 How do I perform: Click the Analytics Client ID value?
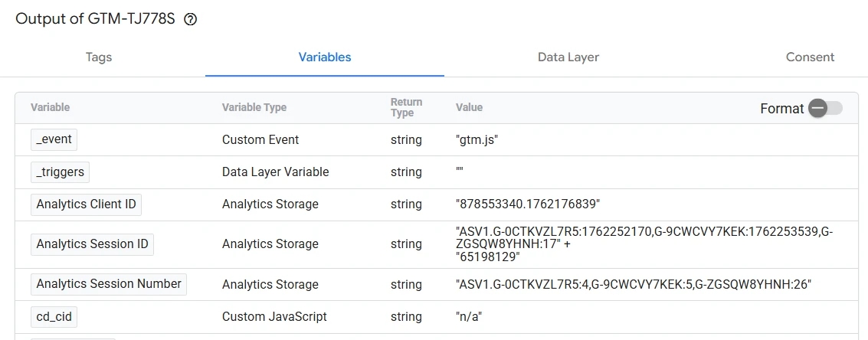[527, 204]
